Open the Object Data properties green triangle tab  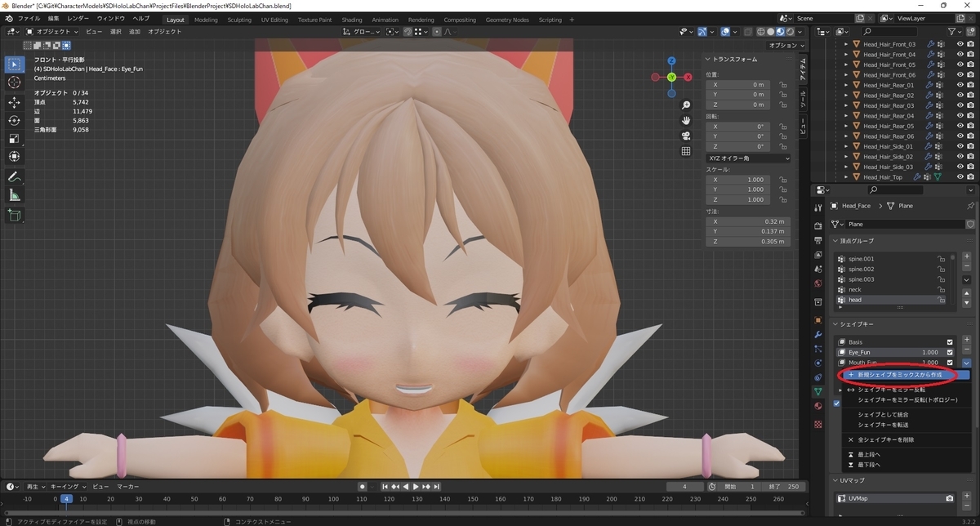(x=817, y=391)
